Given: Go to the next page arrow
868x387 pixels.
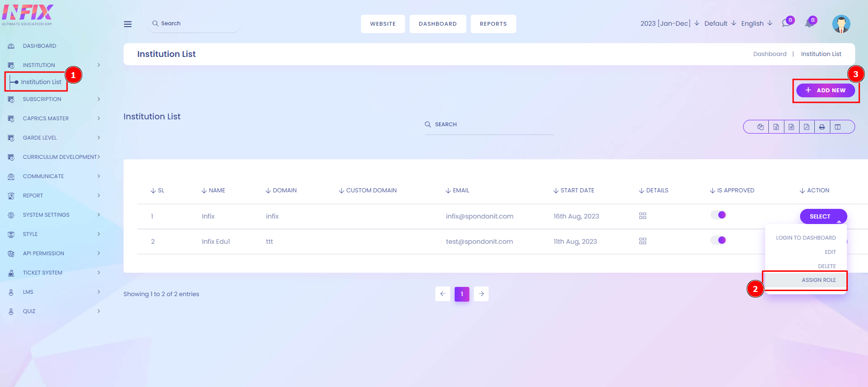Looking at the screenshot, I should tap(481, 294).
